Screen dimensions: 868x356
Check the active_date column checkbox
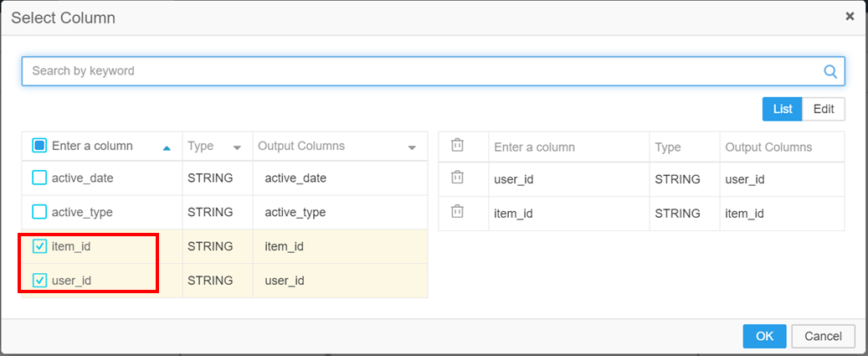tap(39, 178)
